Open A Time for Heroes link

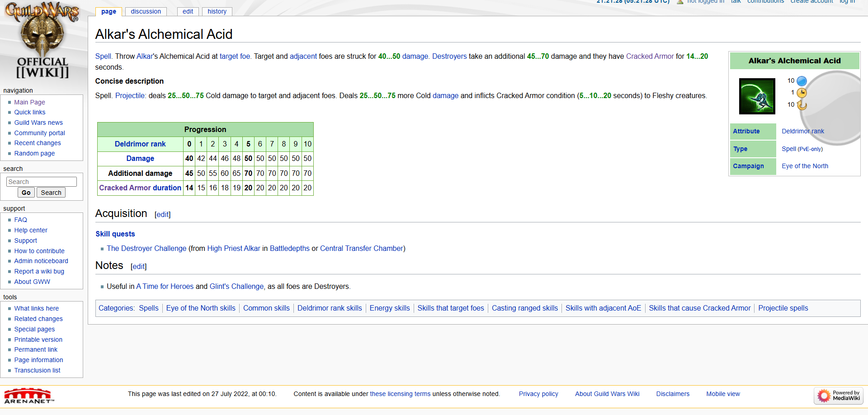pyautogui.click(x=165, y=286)
